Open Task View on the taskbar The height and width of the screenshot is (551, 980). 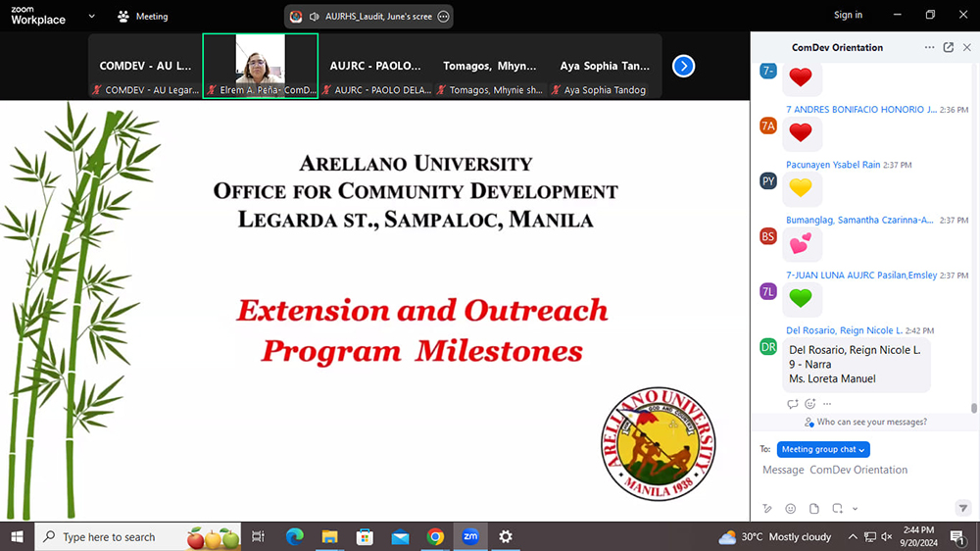tap(258, 536)
